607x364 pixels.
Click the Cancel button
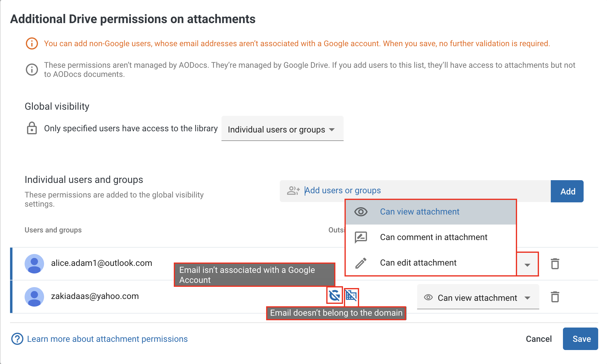point(539,339)
